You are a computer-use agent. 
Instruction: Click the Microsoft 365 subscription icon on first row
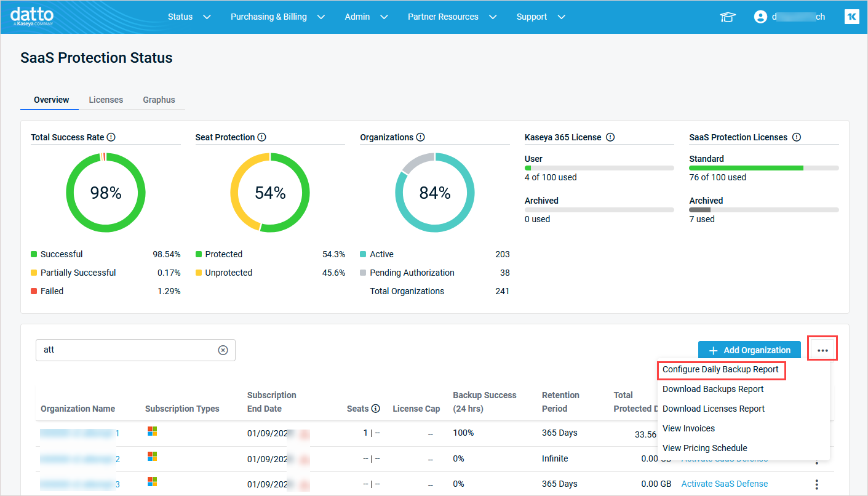pos(151,431)
